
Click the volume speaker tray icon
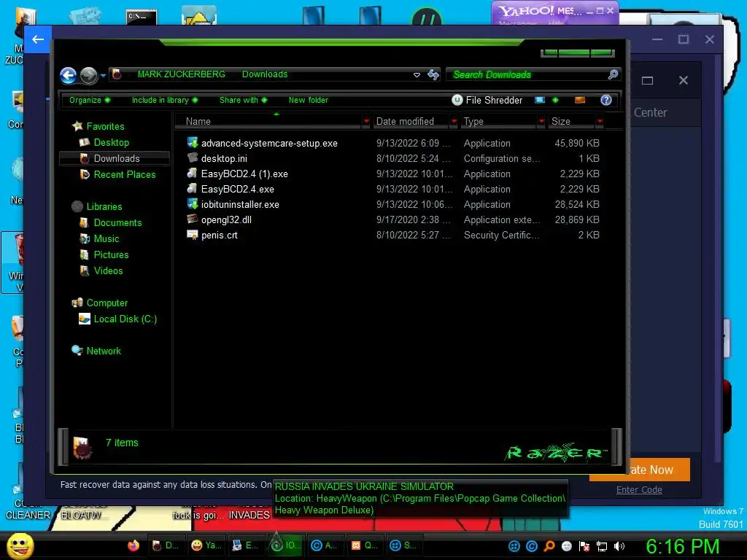[x=619, y=546]
